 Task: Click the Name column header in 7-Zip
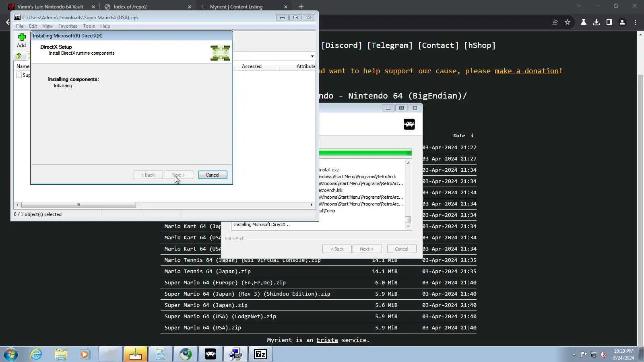coord(23,66)
